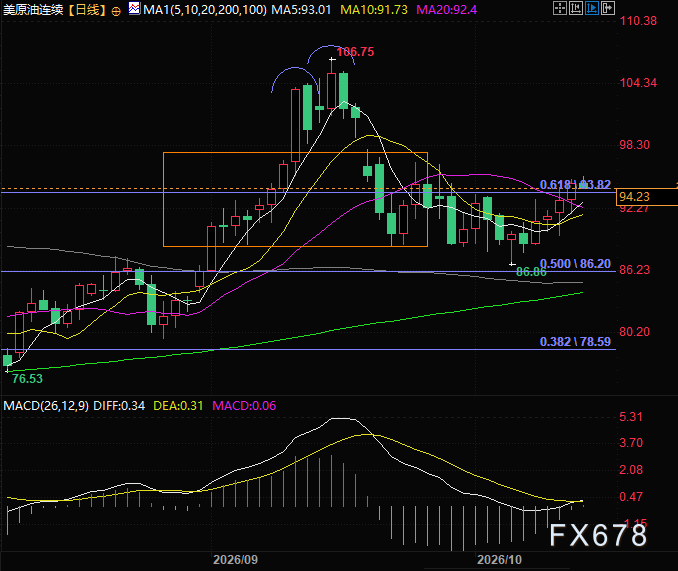Click the crosshair circle icon beside 日线
This screenshot has width=678, height=571.
(116, 11)
